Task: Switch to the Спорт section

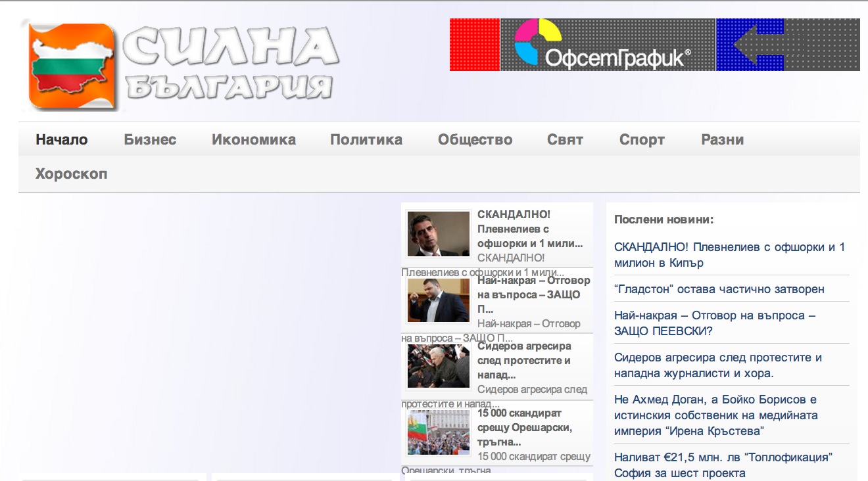Action: pos(642,139)
